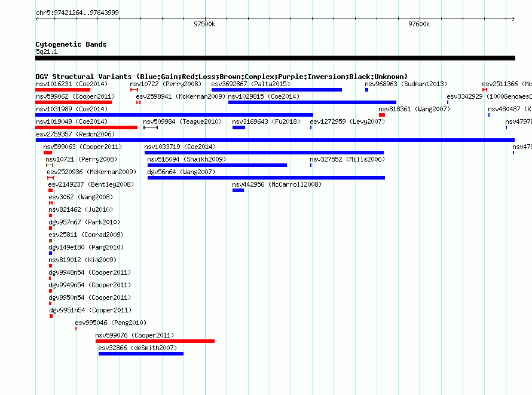Image resolution: width=532 pixels, height=395 pixels.
Task: Click dgv9950n54 (Cooper2011) label
Action: point(90,297)
